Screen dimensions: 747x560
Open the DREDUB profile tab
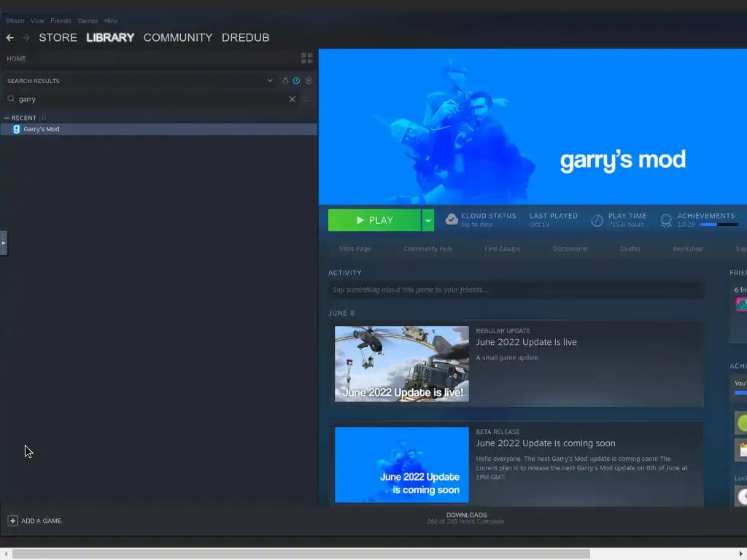245,38
